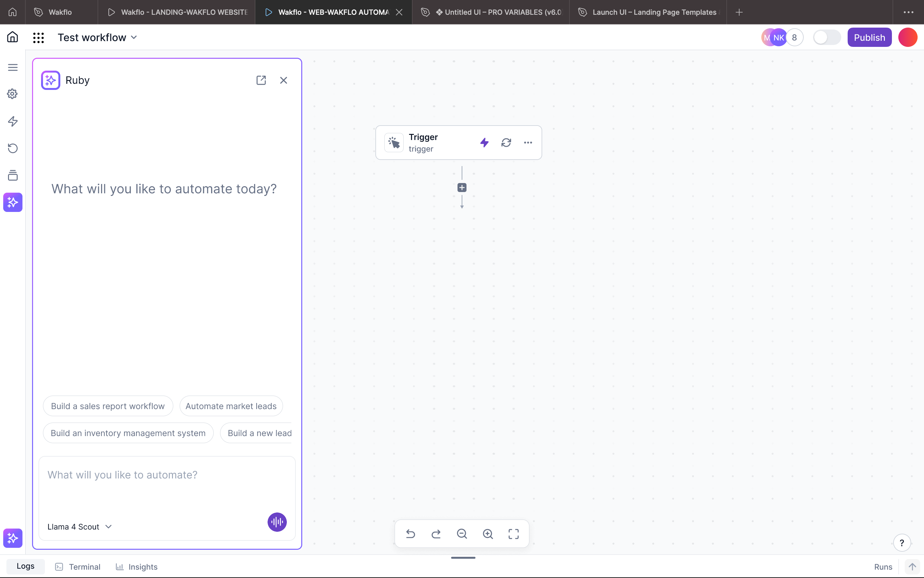Open the apps grid menu
The image size is (924, 578).
pyautogui.click(x=38, y=38)
